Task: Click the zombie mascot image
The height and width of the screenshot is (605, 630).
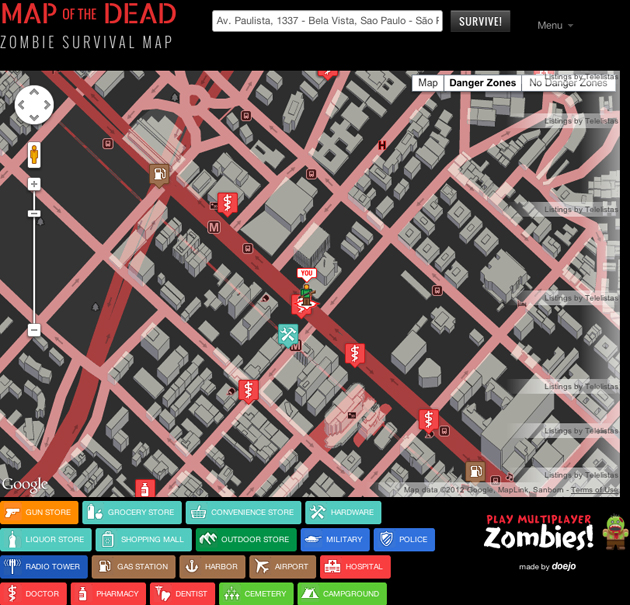Action: [615, 531]
